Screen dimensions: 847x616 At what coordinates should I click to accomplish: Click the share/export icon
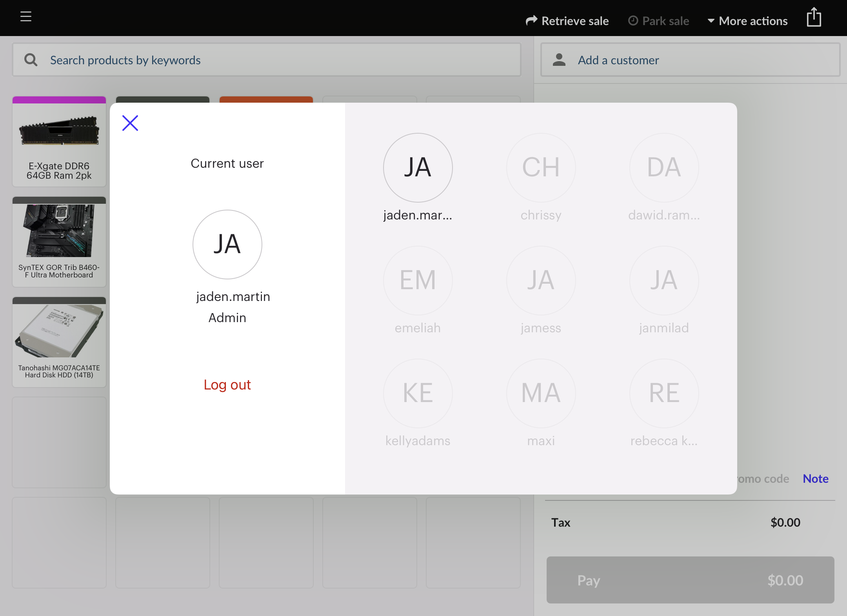(x=814, y=18)
